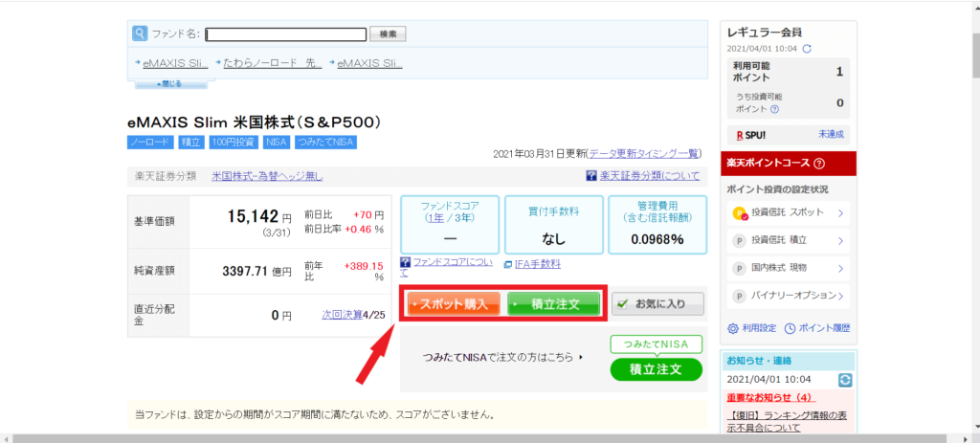Open 楽天証券分類について link text
The image size is (980, 443).
click(650, 176)
